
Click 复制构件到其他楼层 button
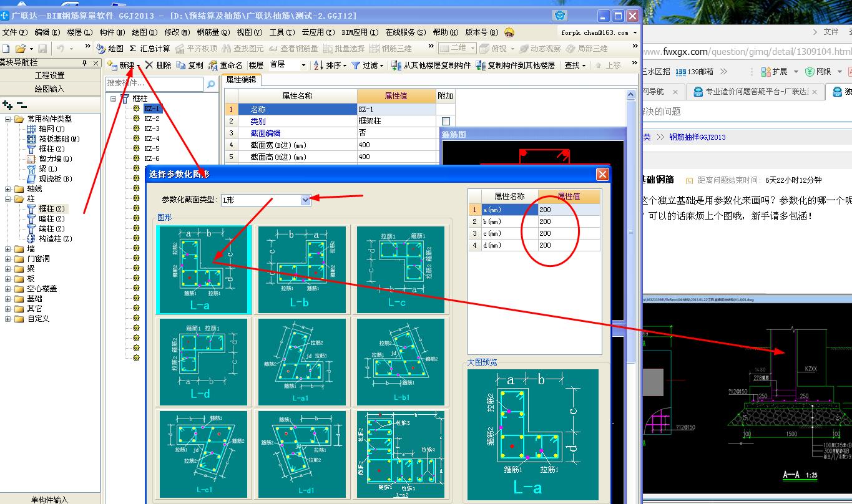click(516, 65)
